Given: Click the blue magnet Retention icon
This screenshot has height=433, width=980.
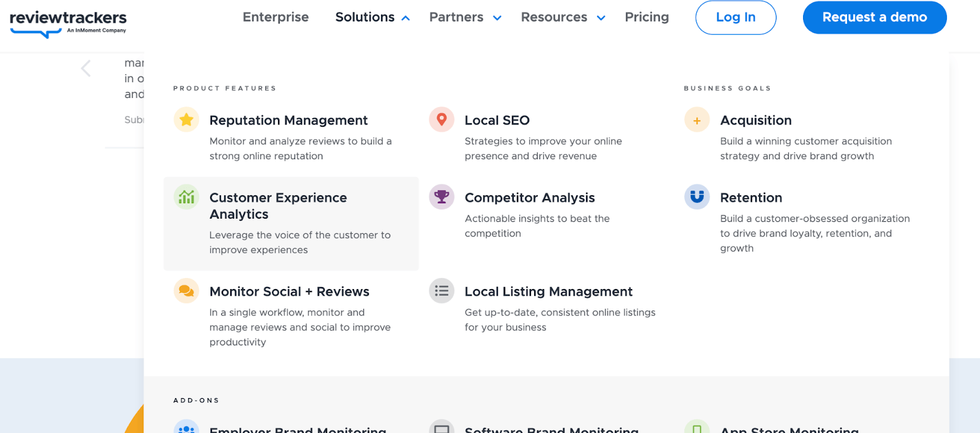Looking at the screenshot, I should (x=697, y=197).
